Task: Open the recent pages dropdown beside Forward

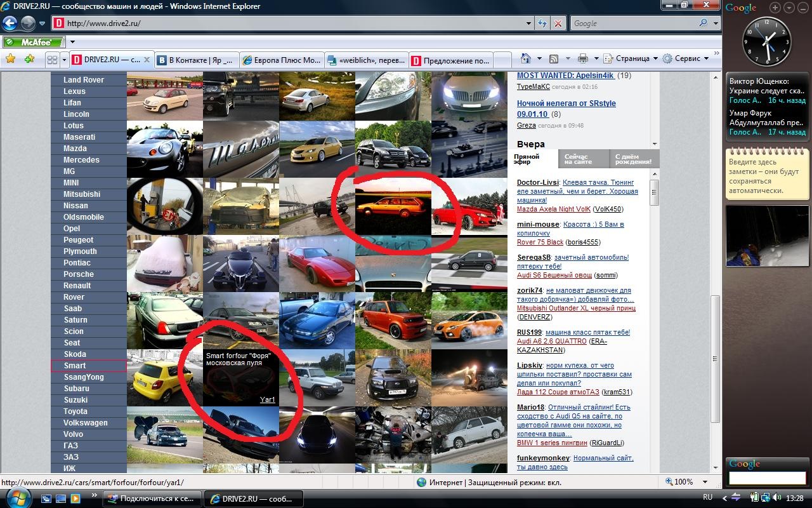Action: (42, 23)
